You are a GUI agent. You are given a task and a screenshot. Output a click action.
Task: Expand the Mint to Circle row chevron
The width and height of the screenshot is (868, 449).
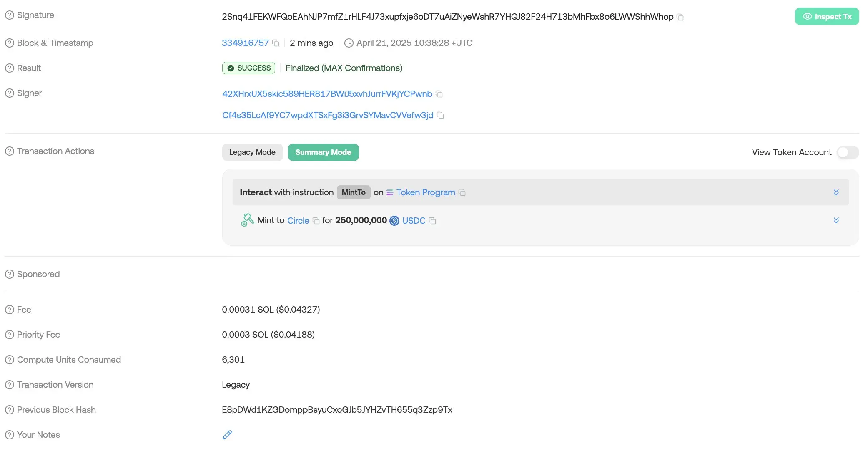836,220
